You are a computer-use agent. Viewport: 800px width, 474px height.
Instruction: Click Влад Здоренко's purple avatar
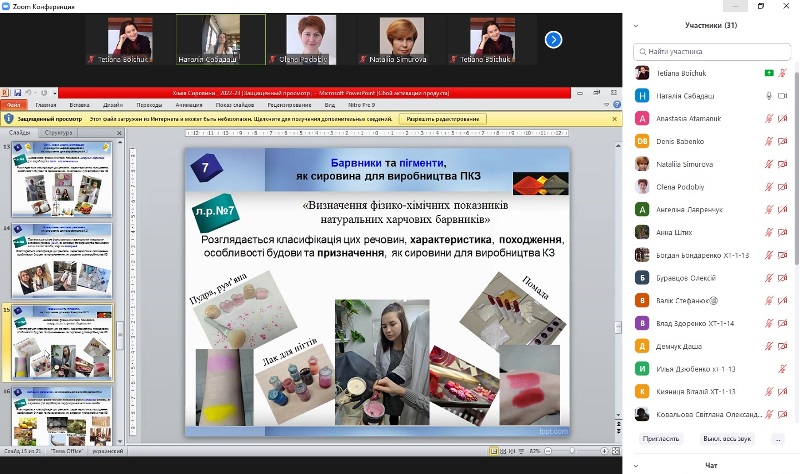642,323
